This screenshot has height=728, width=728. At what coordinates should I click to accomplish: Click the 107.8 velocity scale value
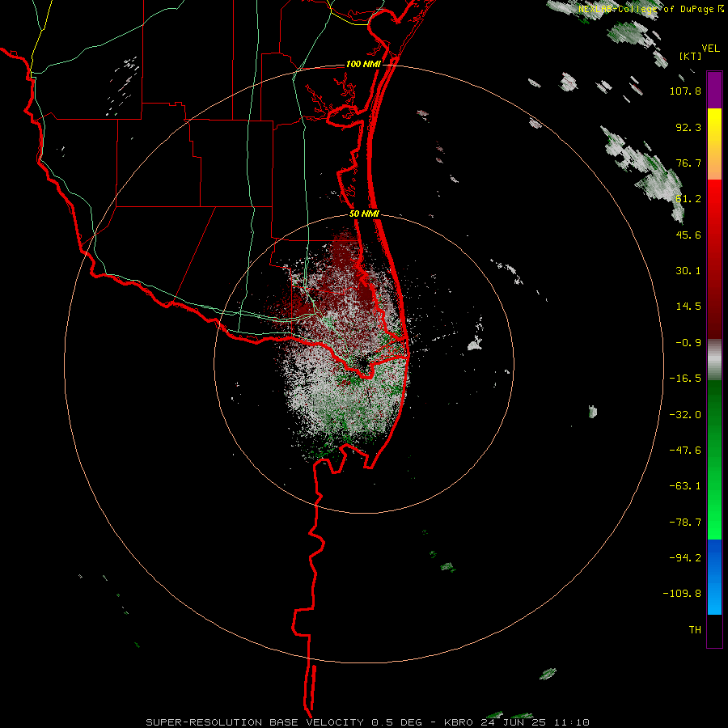click(x=685, y=91)
